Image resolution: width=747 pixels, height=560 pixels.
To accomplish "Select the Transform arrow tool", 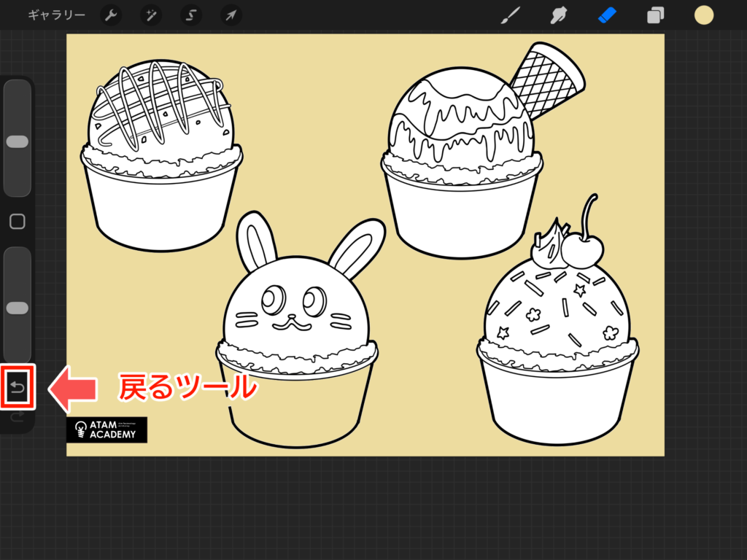I will click(231, 15).
